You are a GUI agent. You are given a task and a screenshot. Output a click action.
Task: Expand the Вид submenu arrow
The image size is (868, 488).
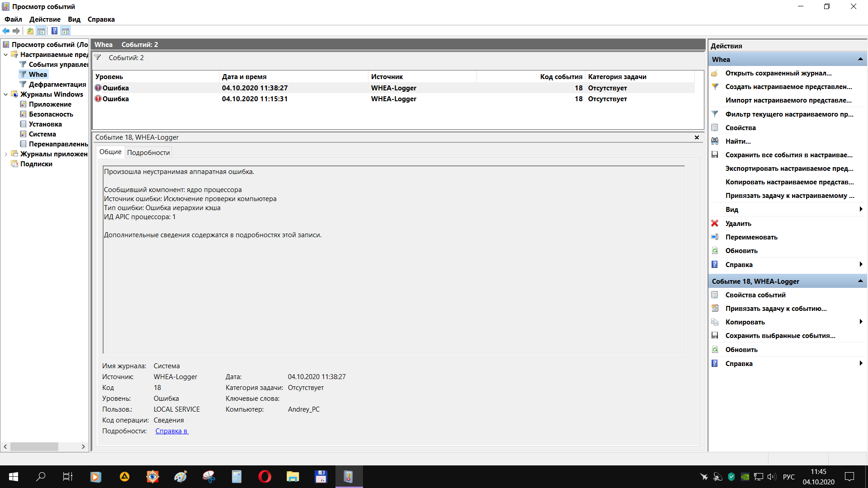coord(861,209)
